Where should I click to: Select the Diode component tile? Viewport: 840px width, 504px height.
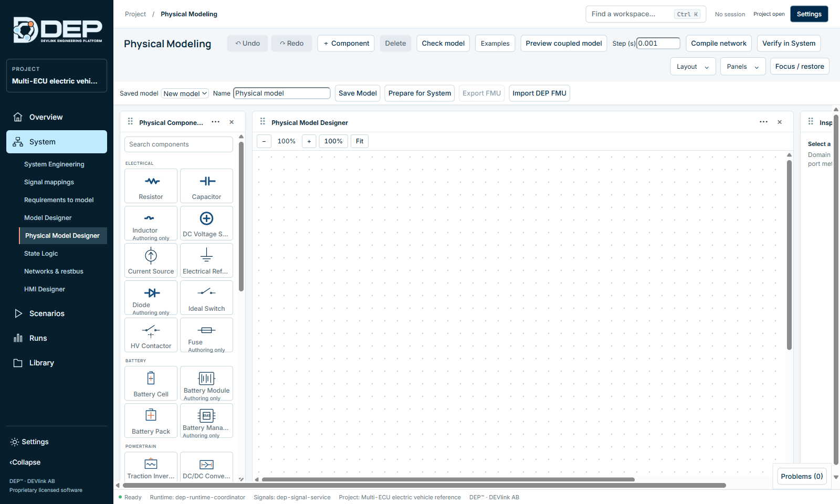[x=151, y=298]
